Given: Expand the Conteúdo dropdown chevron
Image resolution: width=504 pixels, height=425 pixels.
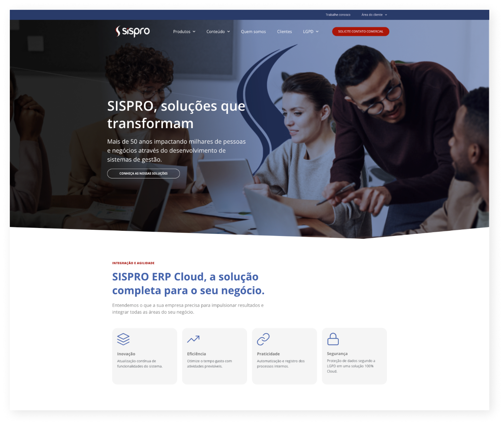Looking at the screenshot, I should click(x=229, y=32).
